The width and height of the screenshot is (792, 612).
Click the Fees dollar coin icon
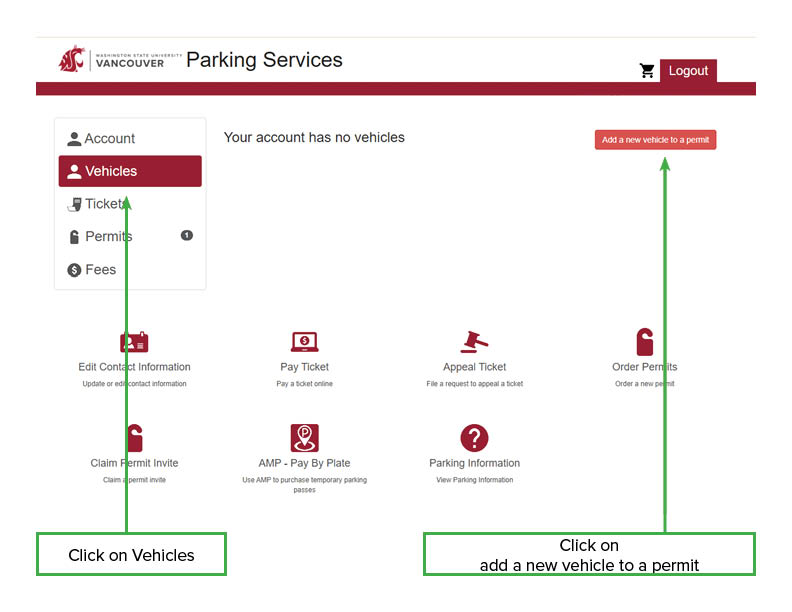point(74,270)
